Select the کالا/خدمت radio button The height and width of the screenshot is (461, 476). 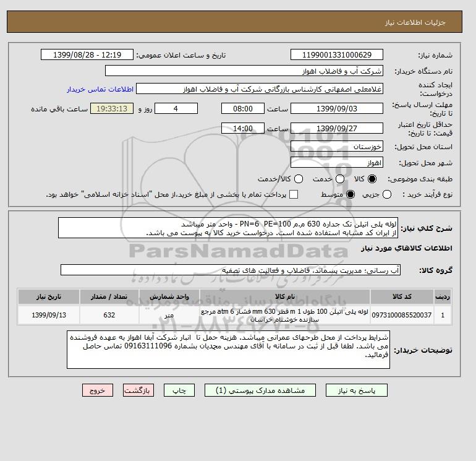(x=299, y=179)
